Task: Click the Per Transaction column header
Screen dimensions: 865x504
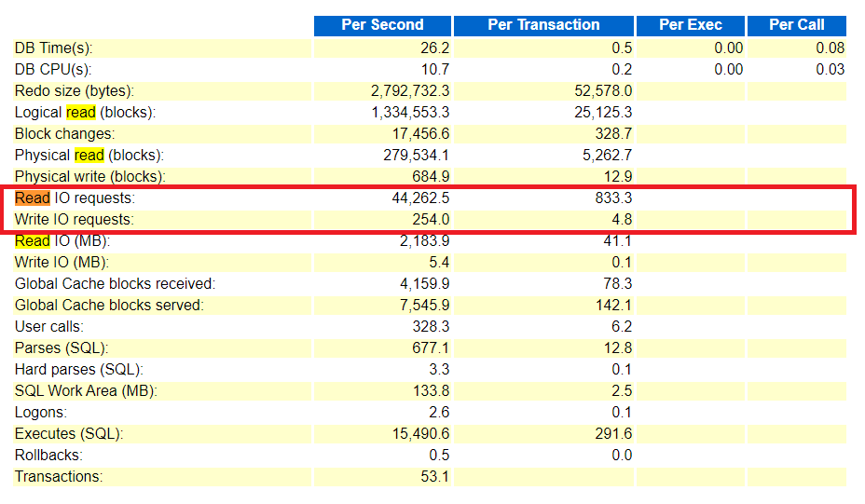Action: (543, 25)
